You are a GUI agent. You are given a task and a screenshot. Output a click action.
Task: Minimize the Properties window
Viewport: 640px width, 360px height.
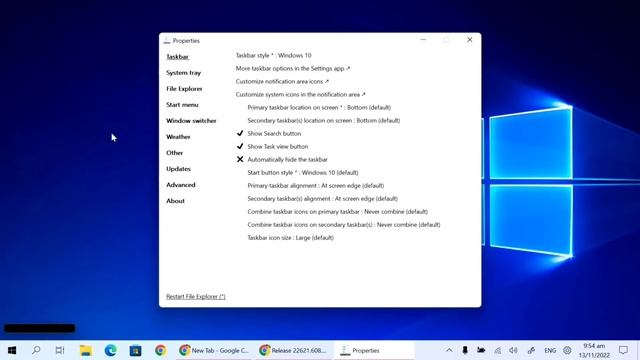click(x=423, y=40)
